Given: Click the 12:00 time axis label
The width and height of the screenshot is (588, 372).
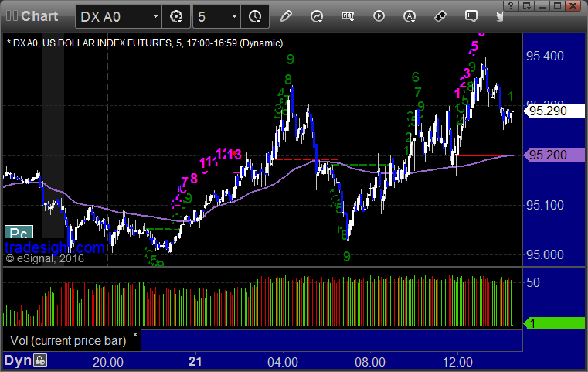Looking at the screenshot, I should [x=457, y=362].
